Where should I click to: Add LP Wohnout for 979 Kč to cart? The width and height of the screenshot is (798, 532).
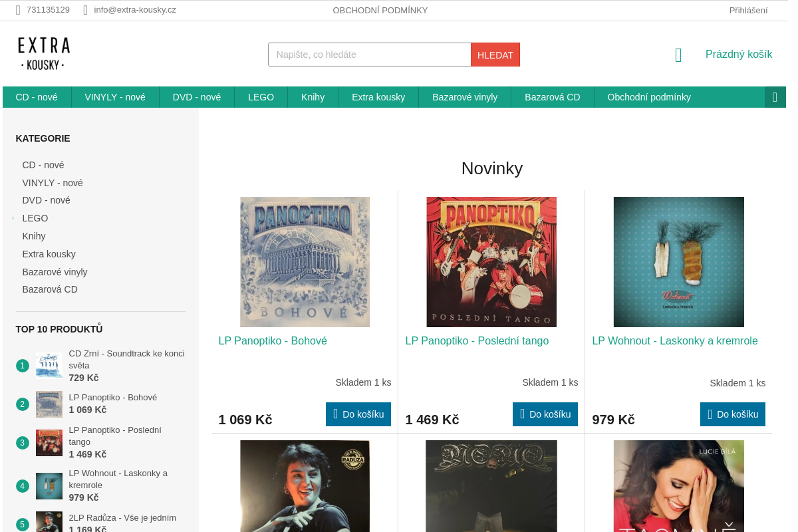[733, 414]
